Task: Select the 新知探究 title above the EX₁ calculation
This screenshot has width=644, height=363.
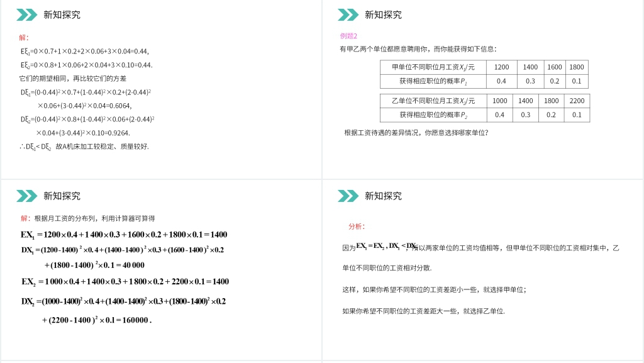Action: [x=62, y=196]
